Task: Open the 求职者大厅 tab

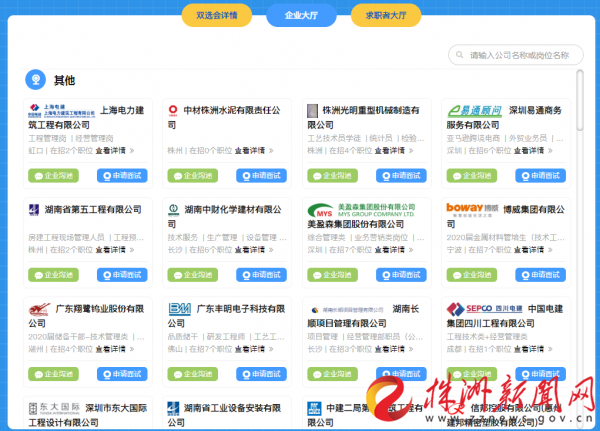Action: pos(386,15)
